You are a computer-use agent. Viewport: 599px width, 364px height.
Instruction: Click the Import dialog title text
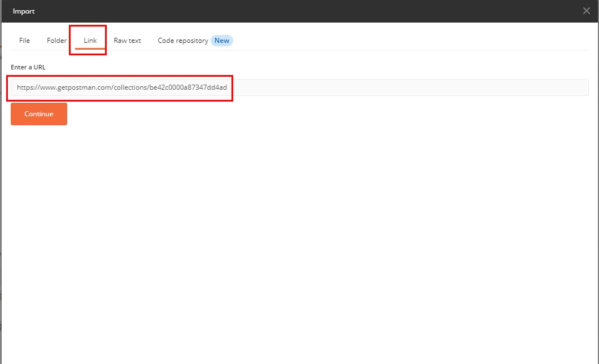pos(24,11)
